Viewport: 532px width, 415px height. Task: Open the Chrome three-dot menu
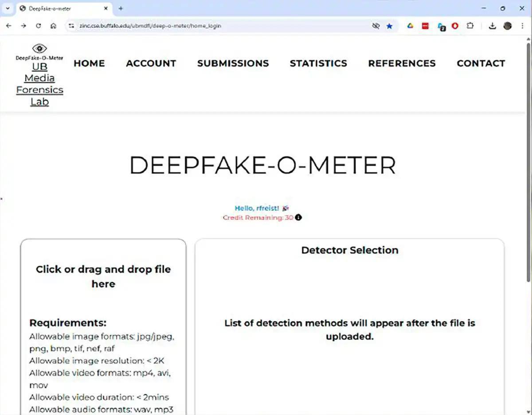click(x=522, y=26)
